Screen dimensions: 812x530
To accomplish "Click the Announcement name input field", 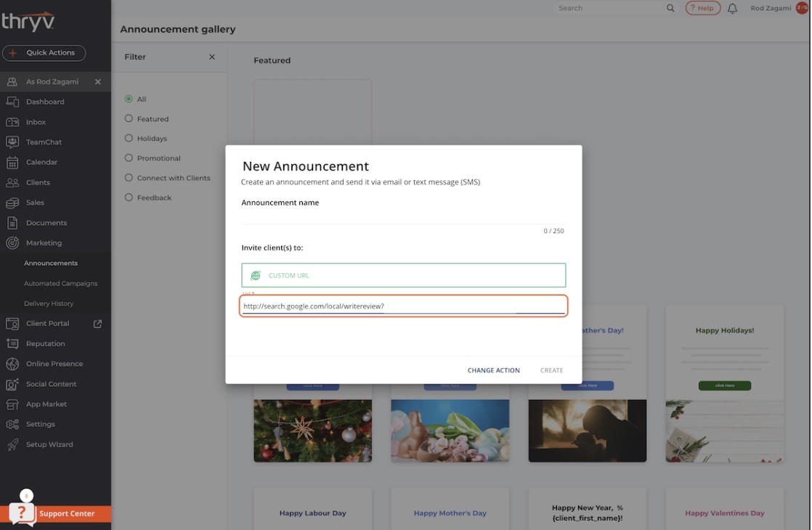I will pyautogui.click(x=403, y=217).
